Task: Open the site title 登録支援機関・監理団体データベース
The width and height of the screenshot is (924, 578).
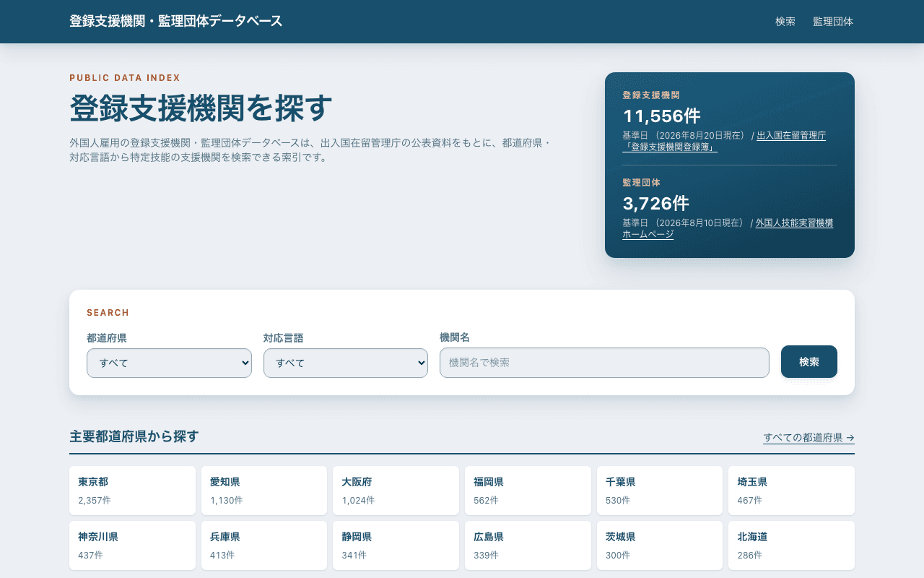Action: point(176,22)
